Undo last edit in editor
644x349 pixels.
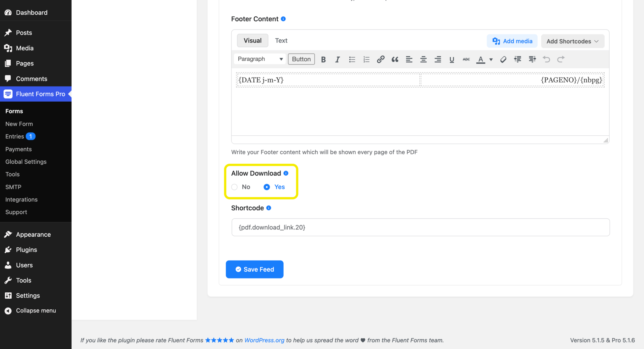[547, 59]
